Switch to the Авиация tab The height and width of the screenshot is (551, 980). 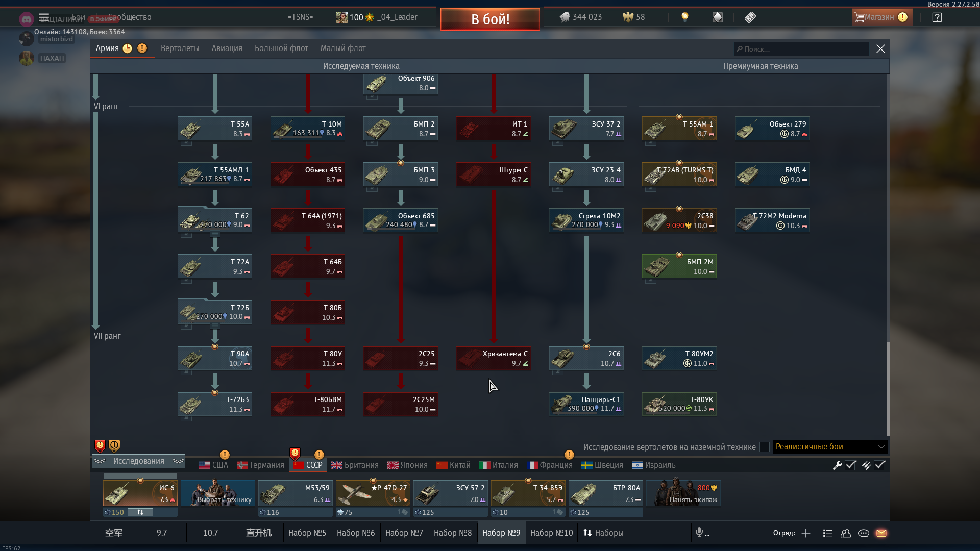227,48
